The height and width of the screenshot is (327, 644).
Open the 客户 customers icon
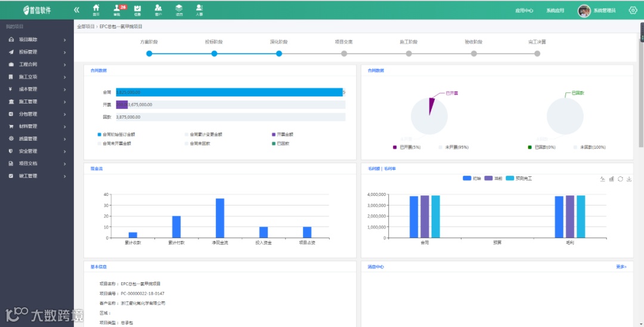coord(158,10)
